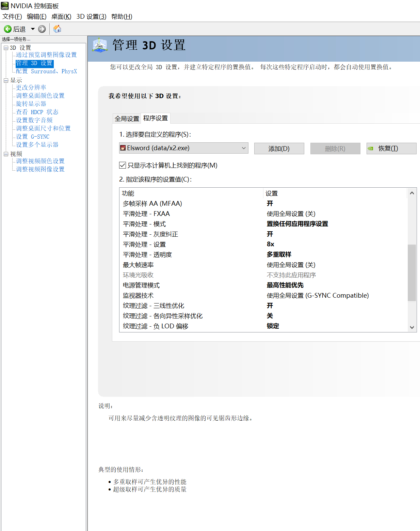Click the 恢复(I) button
The height and width of the screenshot is (531, 420).
(x=391, y=149)
